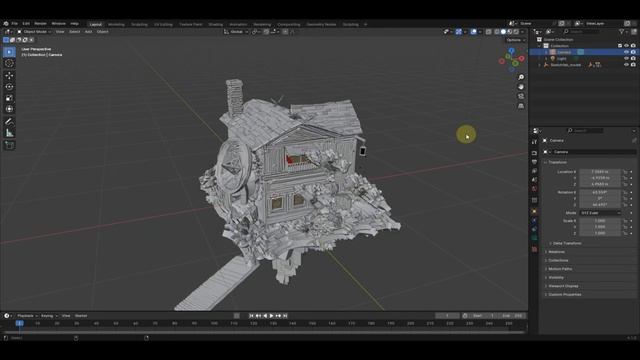Select the Scale tool

9,98
